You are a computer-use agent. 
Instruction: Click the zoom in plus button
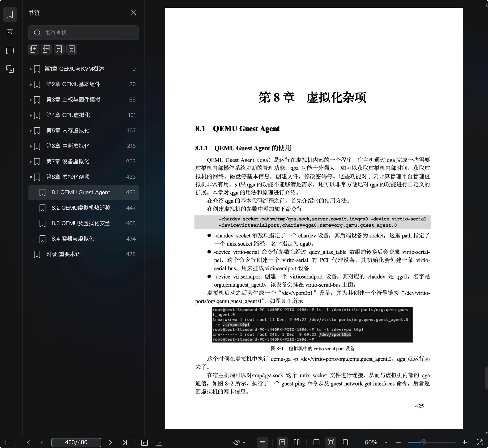(x=465, y=442)
